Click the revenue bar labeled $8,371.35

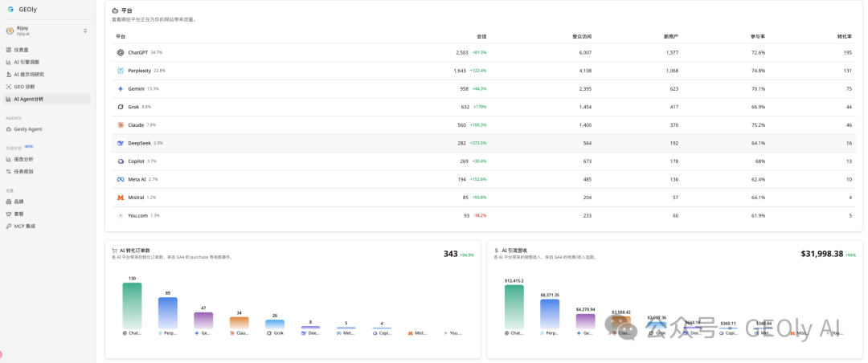550,314
